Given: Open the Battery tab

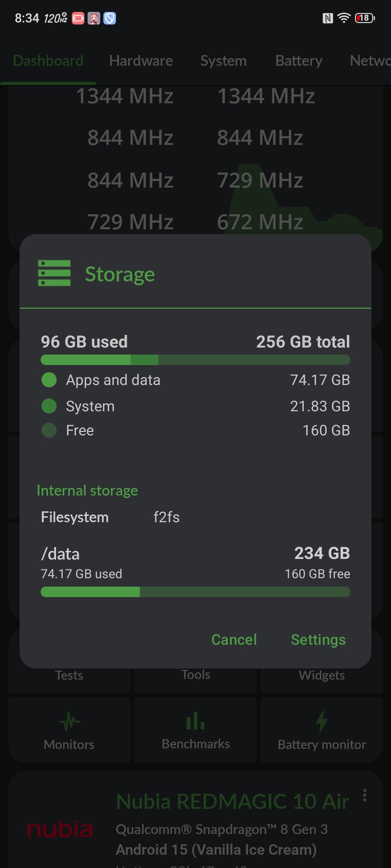Looking at the screenshot, I should 299,61.
